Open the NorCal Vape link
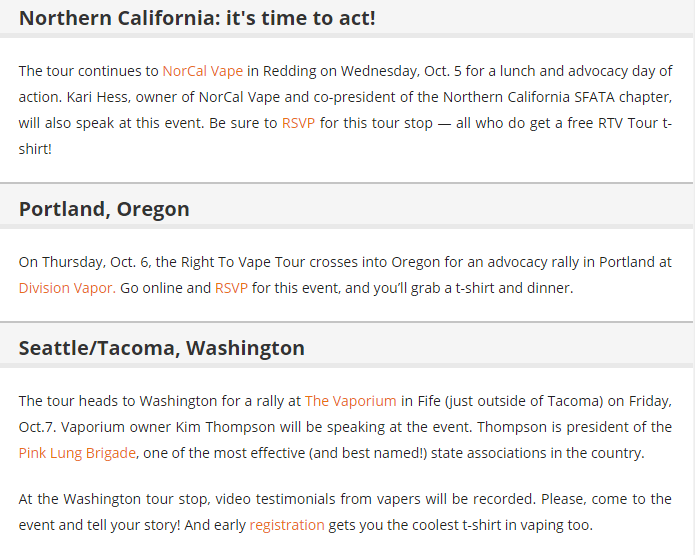Viewport: 695px width, 555px height. coord(203,71)
